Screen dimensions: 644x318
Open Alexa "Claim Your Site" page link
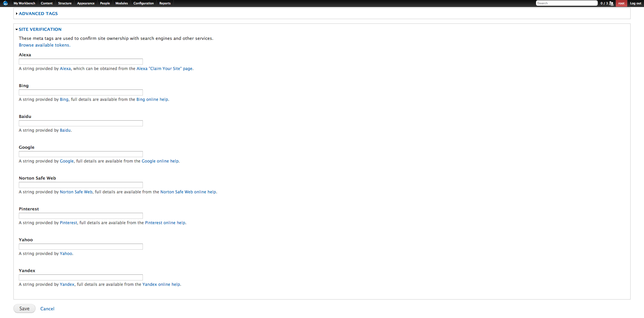coord(165,69)
